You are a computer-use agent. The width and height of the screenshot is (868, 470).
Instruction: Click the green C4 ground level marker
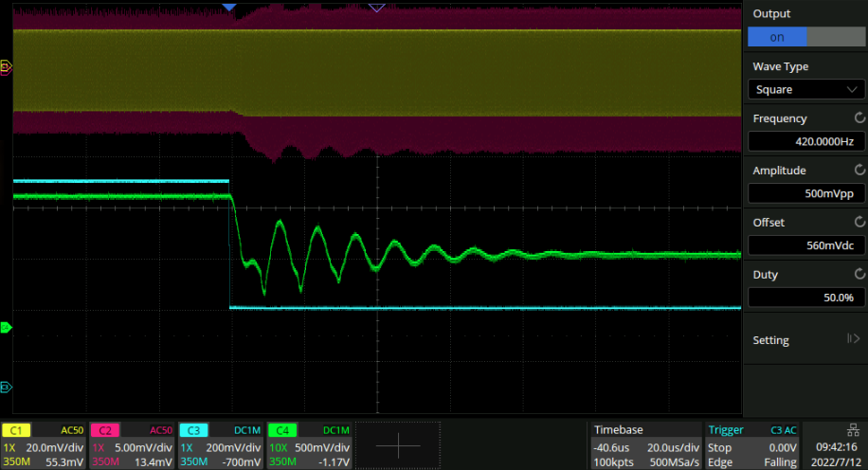tap(6, 328)
